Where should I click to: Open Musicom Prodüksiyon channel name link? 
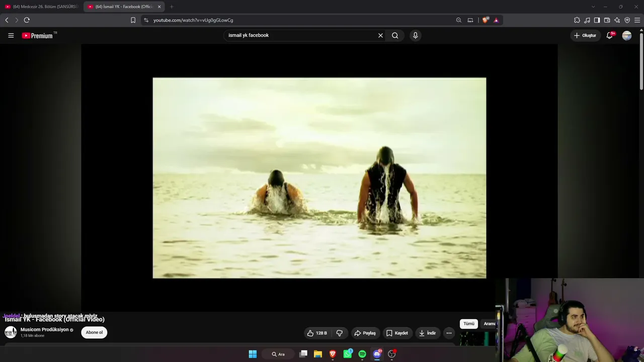coord(44,330)
